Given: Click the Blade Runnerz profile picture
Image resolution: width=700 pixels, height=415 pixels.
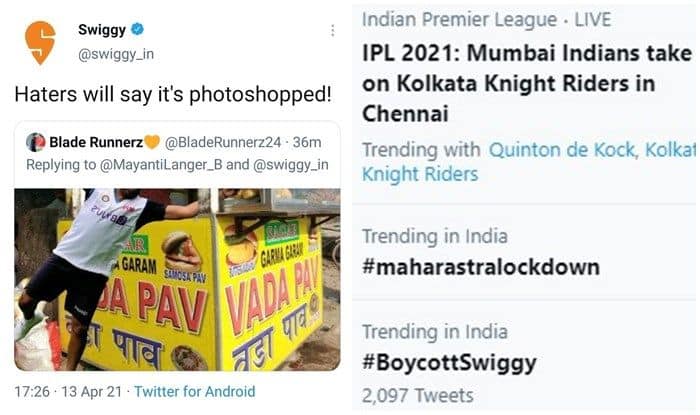Looking at the screenshot, I should point(36,142).
